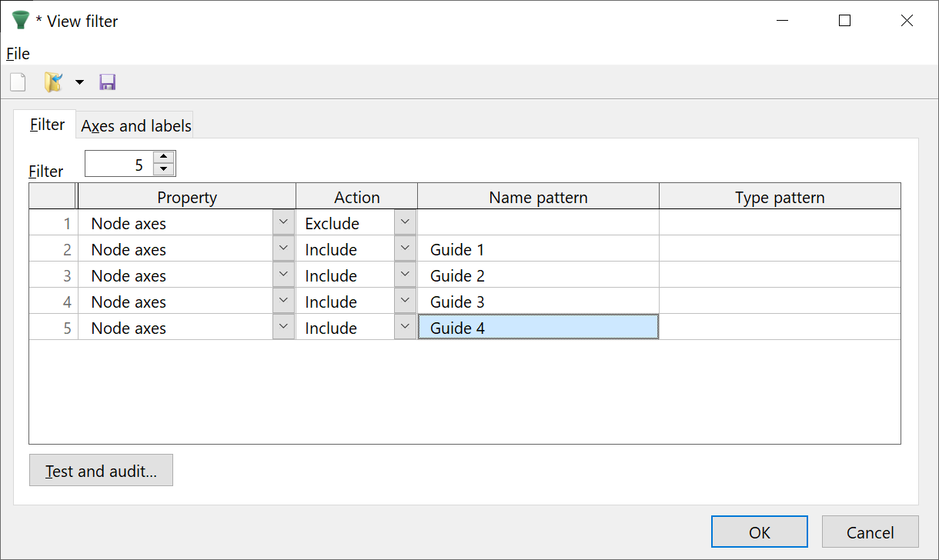The width and height of the screenshot is (939, 560).
Task: Switch to the Axes and labels tab
Action: point(135,125)
